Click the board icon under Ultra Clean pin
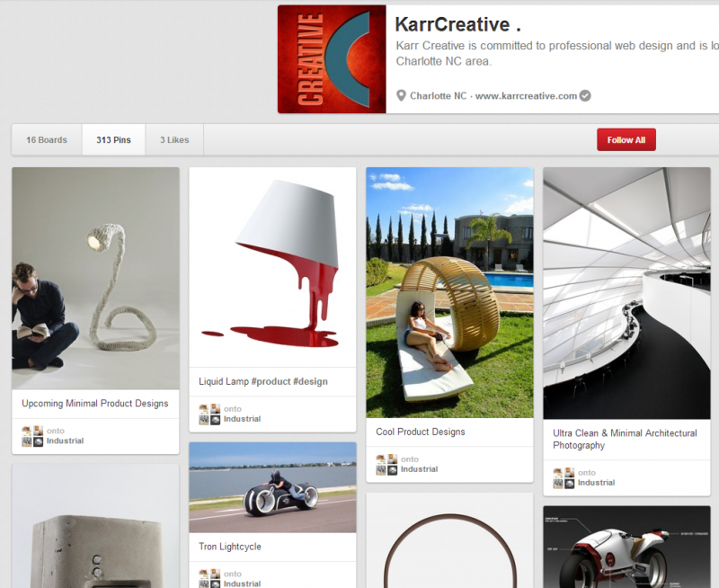Screen dimensions: 719x588 point(563,477)
